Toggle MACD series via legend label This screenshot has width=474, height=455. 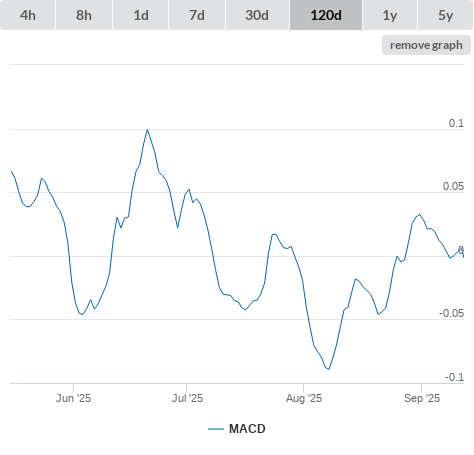(x=247, y=429)
